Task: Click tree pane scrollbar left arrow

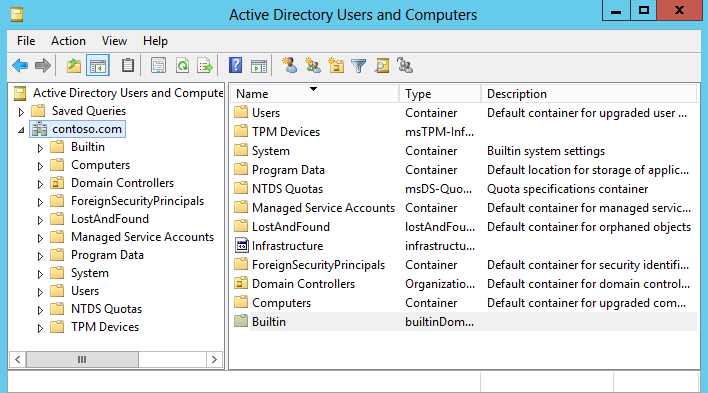Action: 18,360
